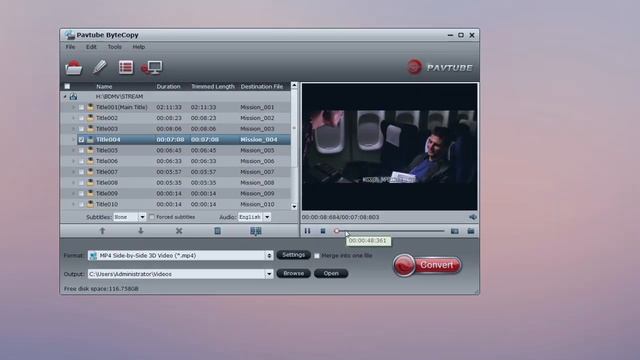Screen dimensions: 640x360
Task: Enable Merge into one file
Action: (x=317, y=256)
